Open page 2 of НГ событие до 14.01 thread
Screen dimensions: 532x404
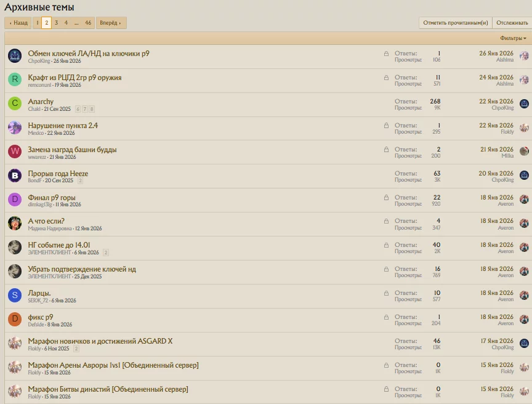pyautogui.click(x=106, y=252)
